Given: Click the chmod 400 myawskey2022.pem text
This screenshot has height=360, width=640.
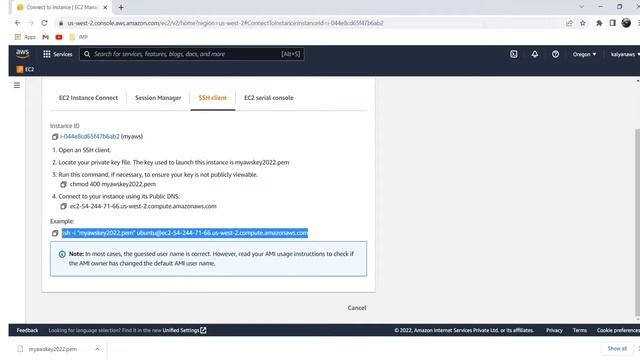Looking at the screenshot, I should [113, 184].
